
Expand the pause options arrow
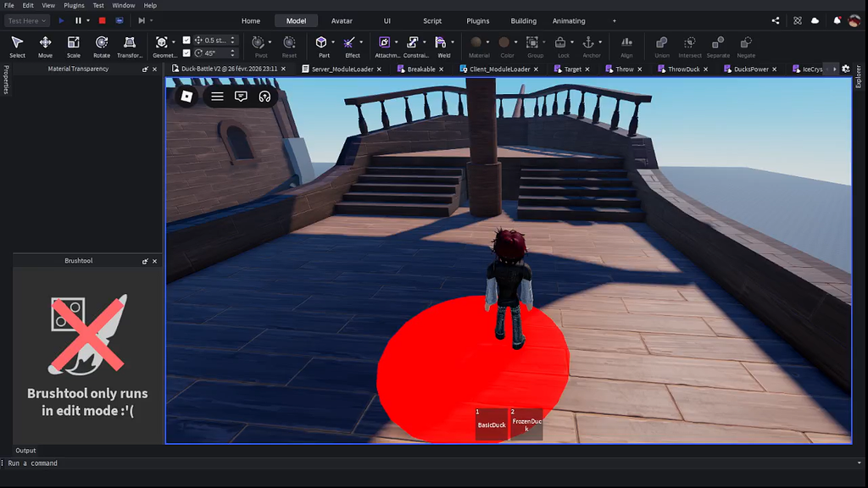click(88, 20)
